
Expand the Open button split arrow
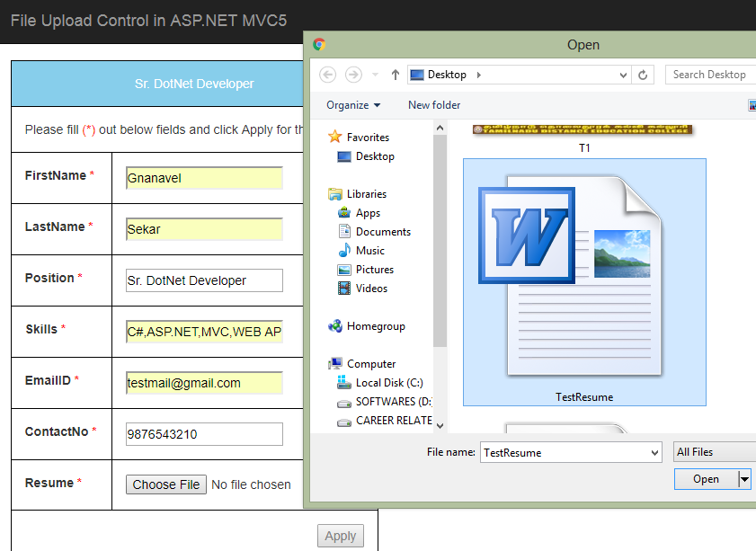tap(745, 478)
